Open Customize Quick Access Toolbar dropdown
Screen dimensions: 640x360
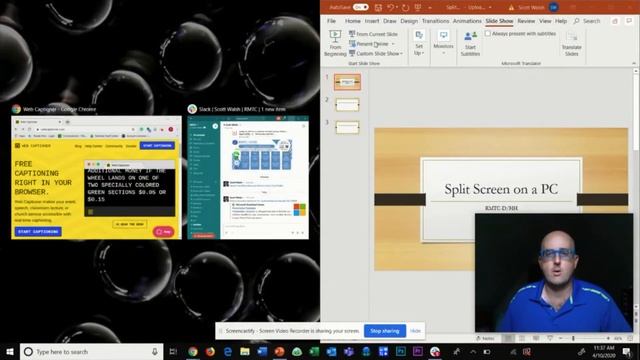click(430, 8)
